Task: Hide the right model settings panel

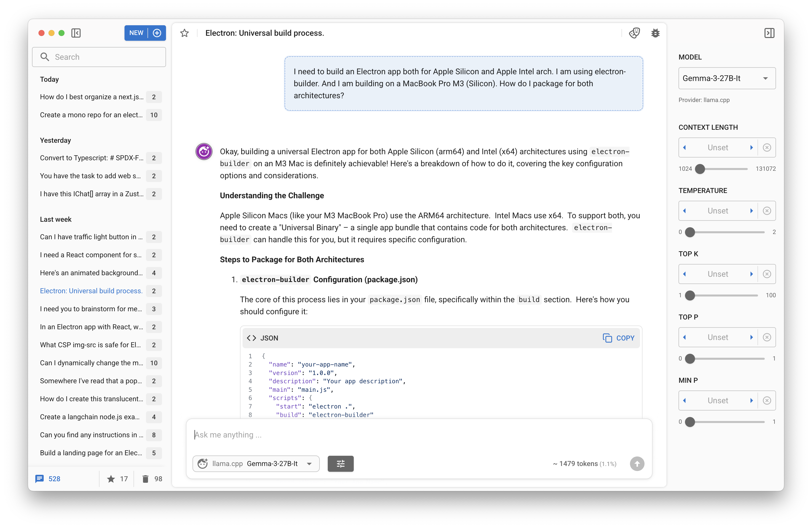Action: (769, 33)
